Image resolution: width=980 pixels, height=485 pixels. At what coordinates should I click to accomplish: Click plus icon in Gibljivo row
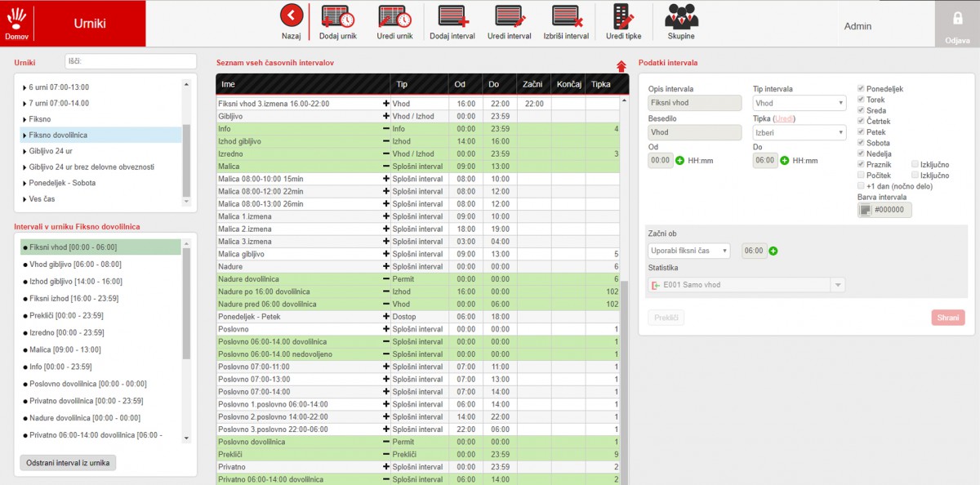click(385, 116)
